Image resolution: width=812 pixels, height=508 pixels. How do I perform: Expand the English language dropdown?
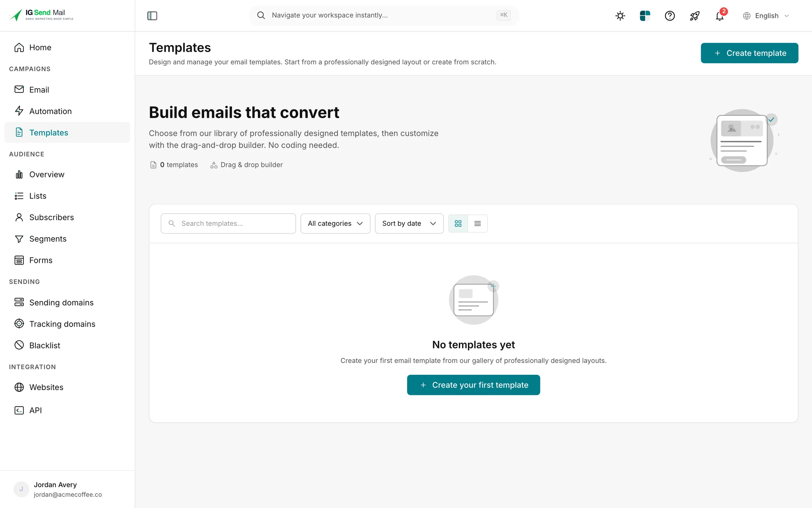tap(766, 16)
